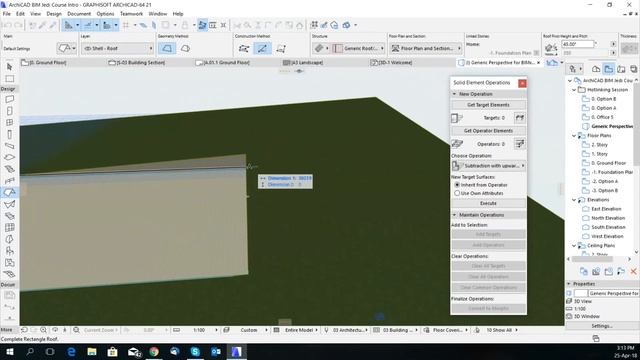Open Google Chrome from the Windows taskbar
The width and height of the screenshot is (640, 360).
(154, 351)
